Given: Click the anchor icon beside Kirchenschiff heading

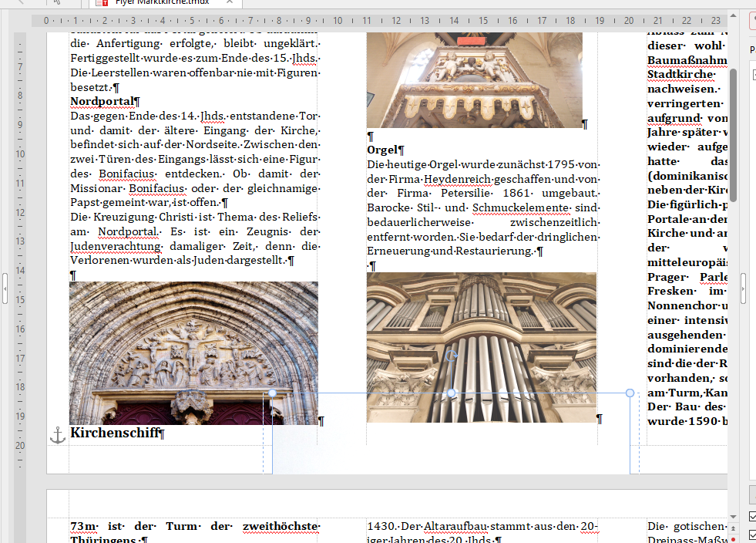Looking at the screenshot, I should click(x=58, y=435).
